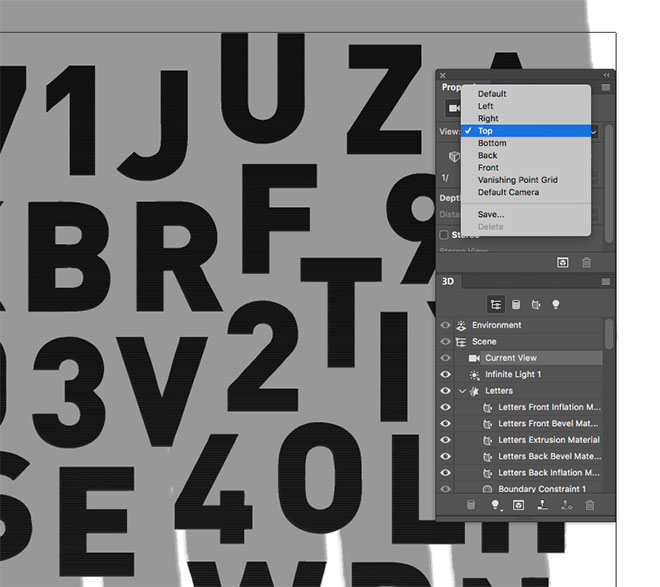The width and height of the screenshot is (660, 587).
Task: Open the Properties panel options menu
Action: click(x=606, y=87)
